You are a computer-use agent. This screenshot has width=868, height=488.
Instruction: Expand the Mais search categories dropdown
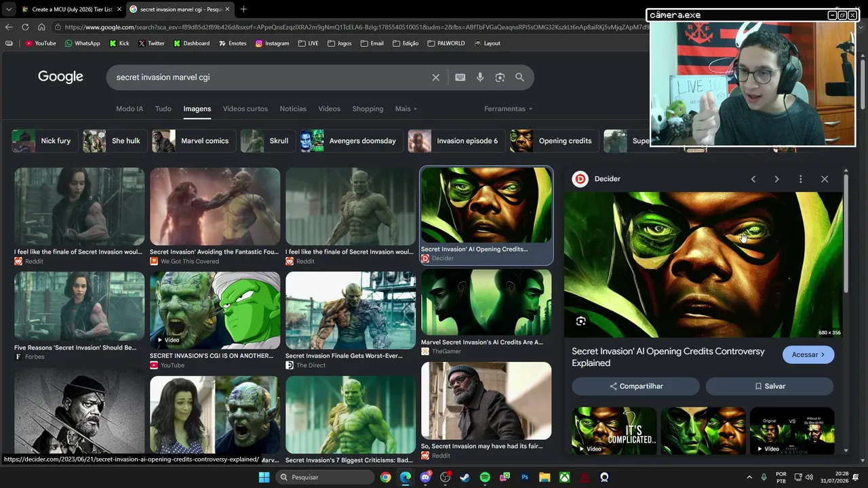click(x=406, y=109)
